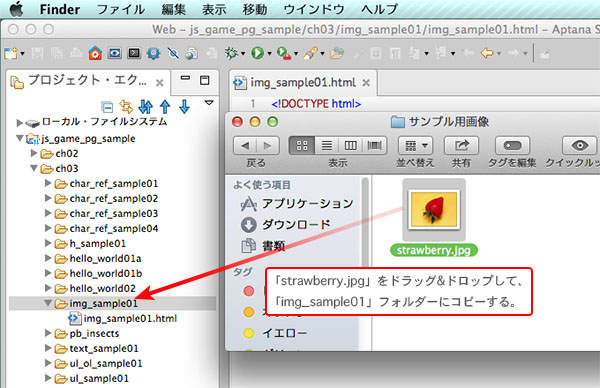600x388 pixels.
Task: Click the blue gear icon in Aptana toolbar
Action: pos(153,53)
